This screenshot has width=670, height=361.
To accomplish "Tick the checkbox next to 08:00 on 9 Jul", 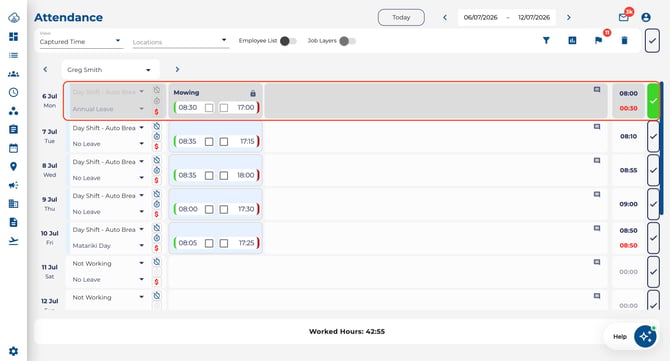I will pyautogui.click(x=209, y=209).
